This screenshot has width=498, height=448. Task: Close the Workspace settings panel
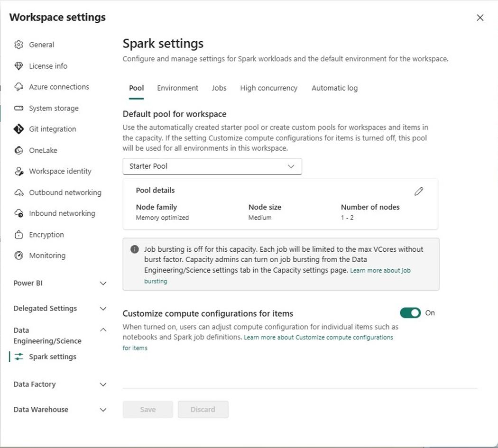click(x=480, y=18)
